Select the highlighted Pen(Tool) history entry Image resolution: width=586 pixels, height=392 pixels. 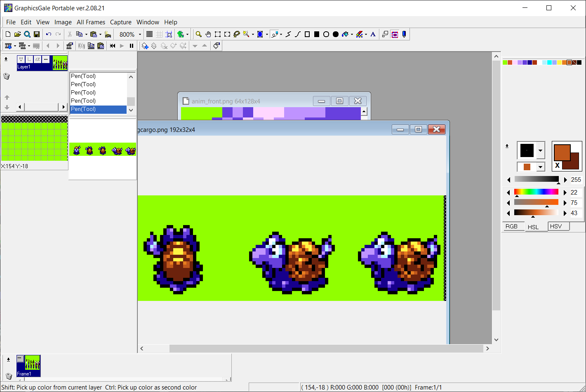click(98, 109)
